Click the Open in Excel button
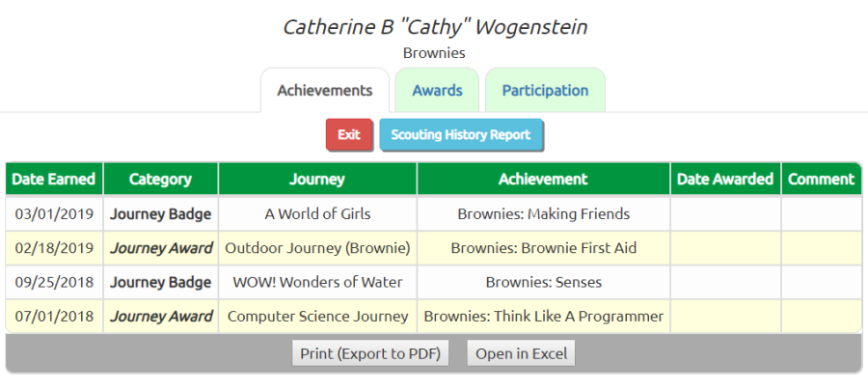This screenshot has height=391, width=868. (522, 353)
